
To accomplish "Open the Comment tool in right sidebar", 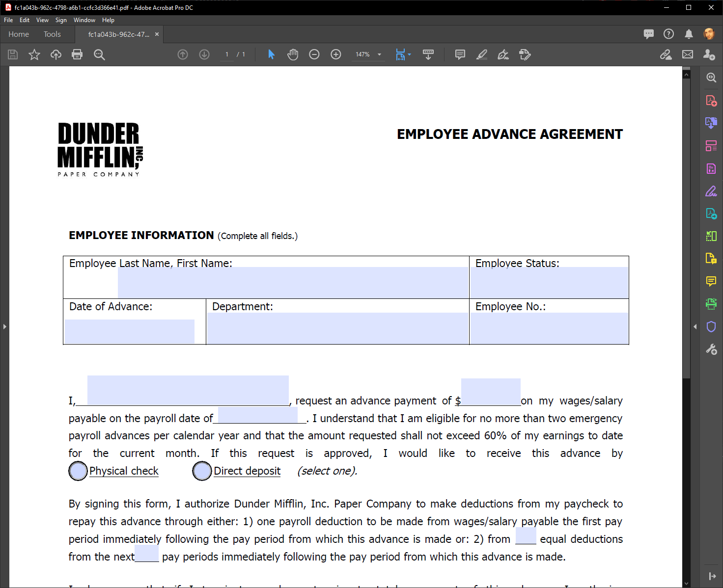I will [x=711, y=281].
